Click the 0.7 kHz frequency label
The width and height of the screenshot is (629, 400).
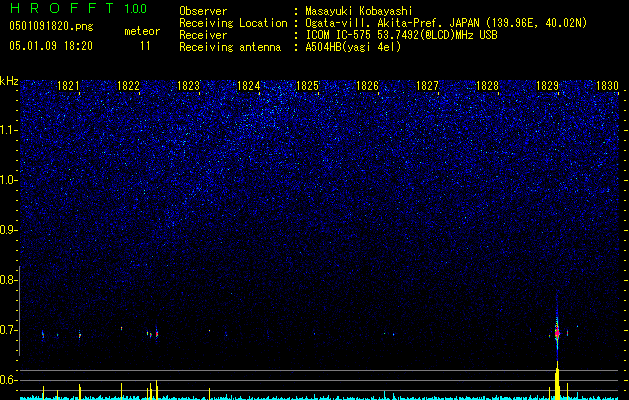(x=9, y=330)
